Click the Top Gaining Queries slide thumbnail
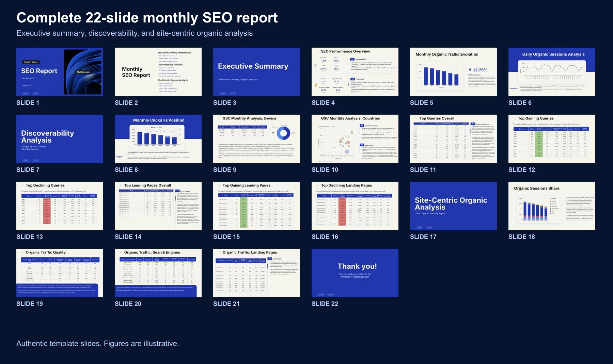 [552, 139]
